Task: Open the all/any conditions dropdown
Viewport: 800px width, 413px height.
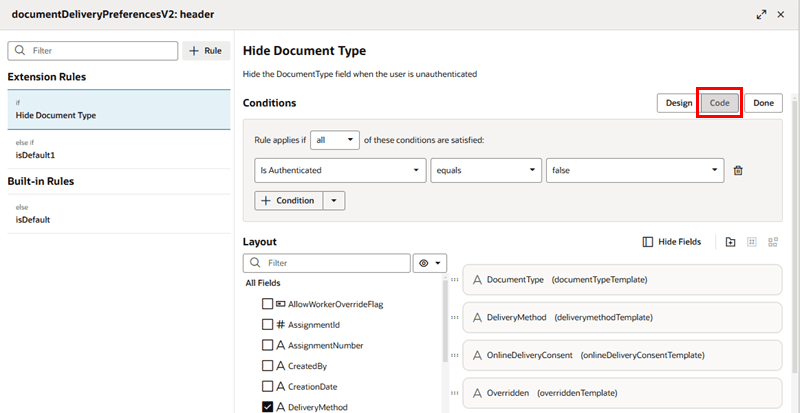Action: [335, 140]
